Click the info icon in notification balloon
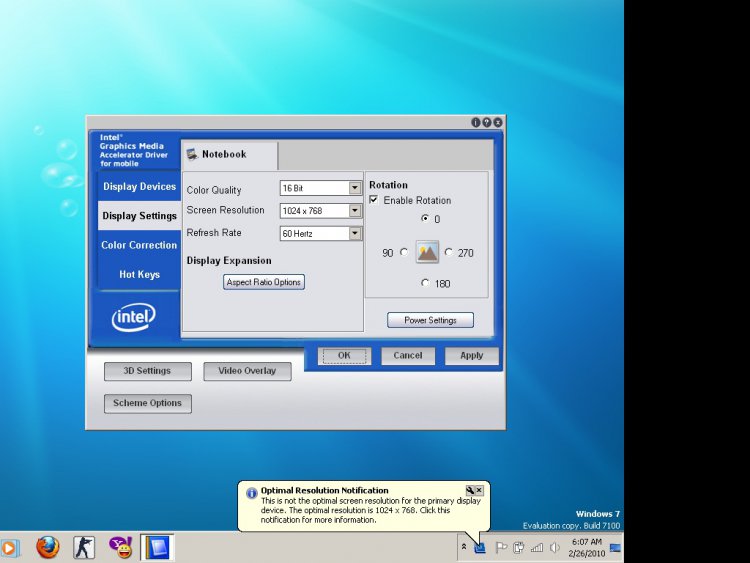Image resolution: width=750 pixels, height=563 pixels. [x=252, y=493]
